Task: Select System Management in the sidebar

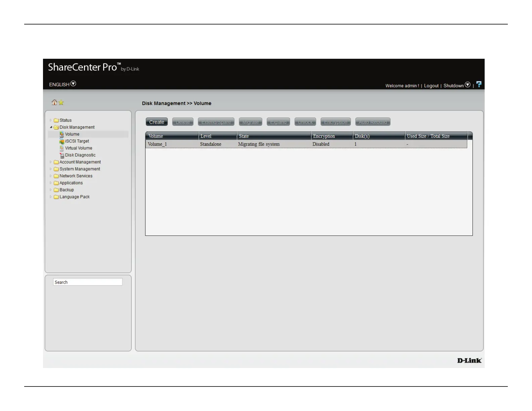Action: [80, 169]
